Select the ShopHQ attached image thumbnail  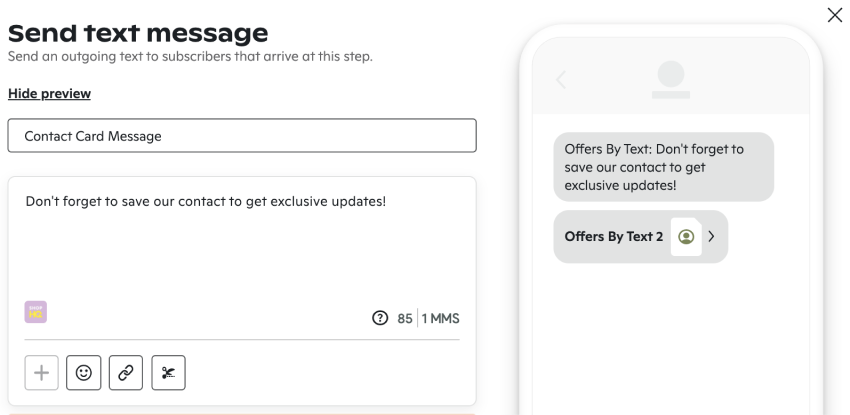(36, 312)
